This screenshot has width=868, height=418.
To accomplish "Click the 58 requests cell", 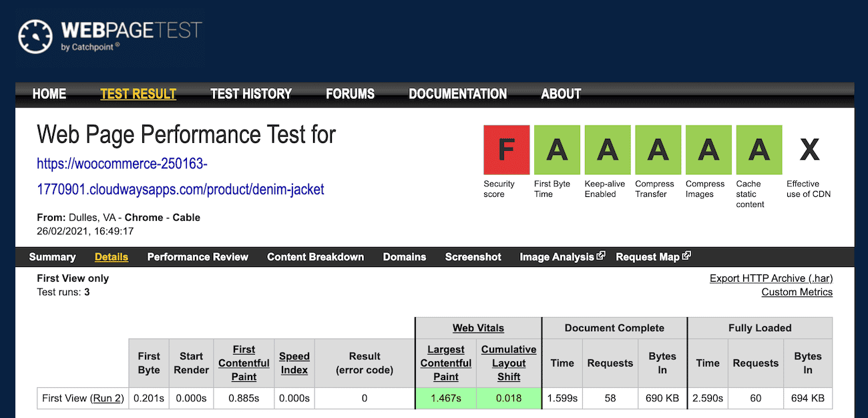I will coord(610,399).
